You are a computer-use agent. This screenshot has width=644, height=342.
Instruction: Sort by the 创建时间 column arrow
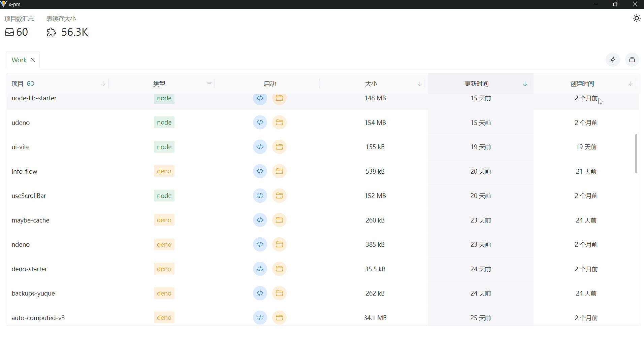[630, 84]
